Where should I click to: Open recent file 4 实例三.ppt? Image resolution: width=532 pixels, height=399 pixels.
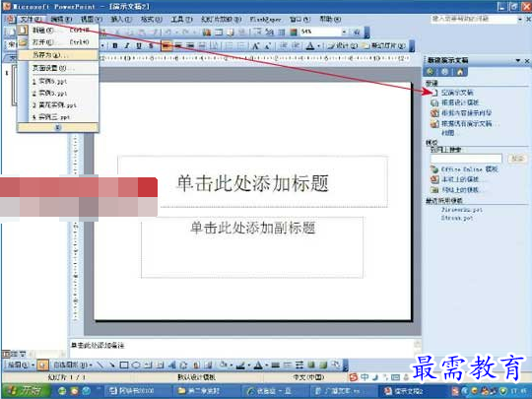(x=58, y=117)
